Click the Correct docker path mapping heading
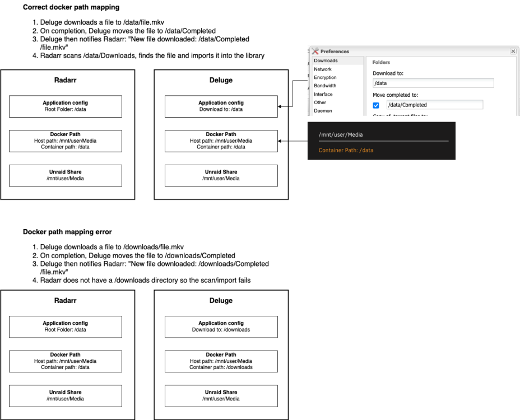This screenshot has height=420, width=520. tap(71, 7)
